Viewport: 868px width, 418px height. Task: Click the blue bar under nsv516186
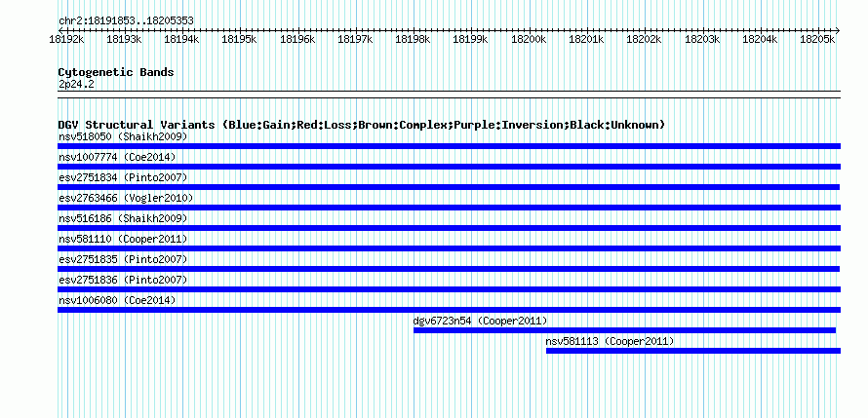449,228
